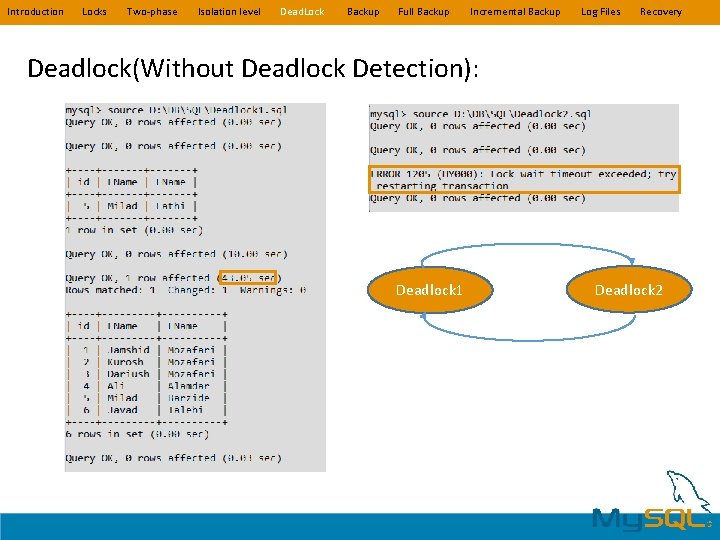Click the 'Fathi' cell in the first result table
Viewport: 720px width, 540px height.
pyautogui.click(x=170, y=206)
